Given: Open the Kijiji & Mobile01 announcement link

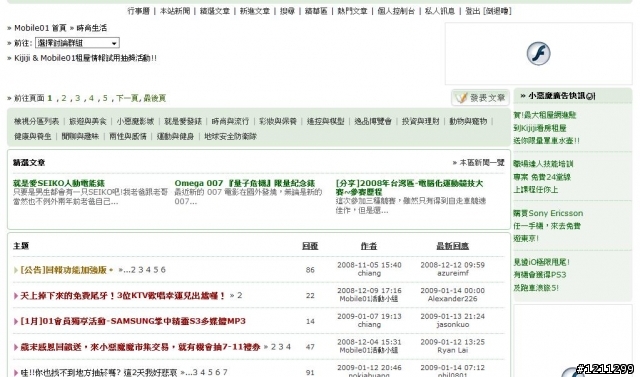Looking at the screenshot, I should tap(85, 58).
